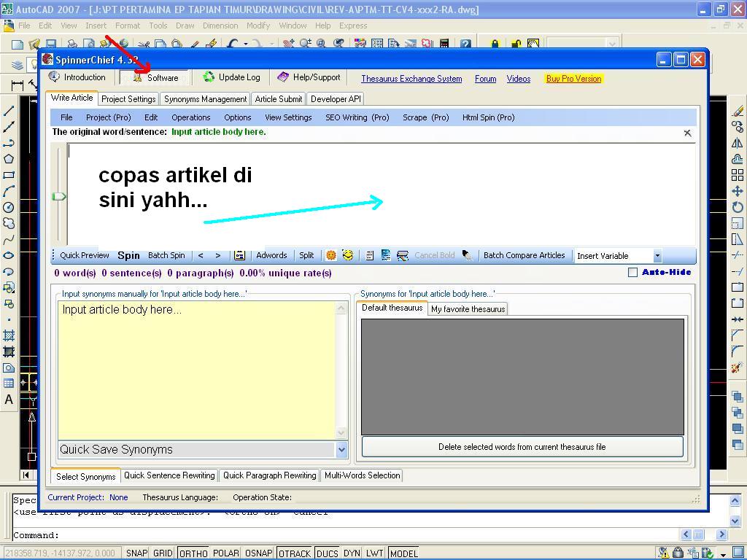
Task: Switch to the Project Settings tab
Action: pyautogui.click(x=128, y=99)
